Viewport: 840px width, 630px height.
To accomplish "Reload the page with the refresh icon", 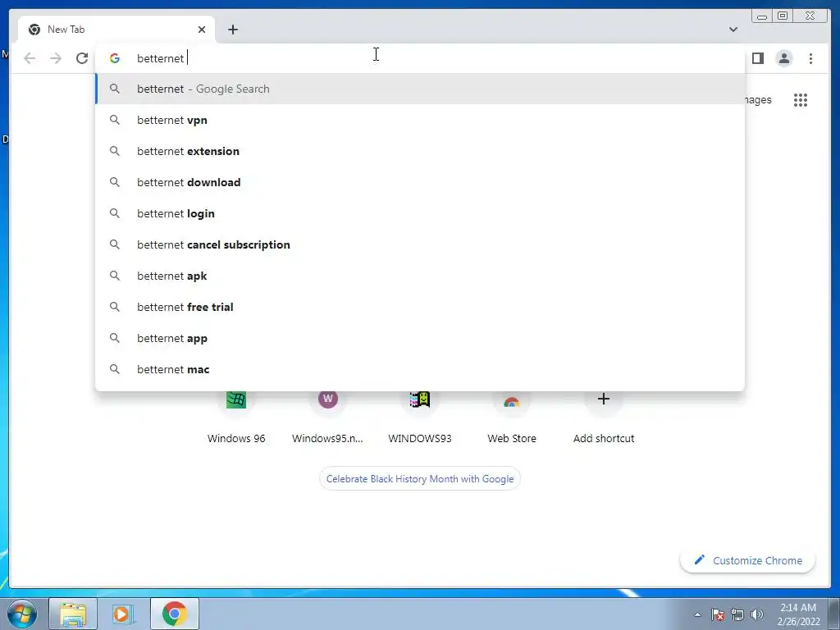I will click(82, 58).
